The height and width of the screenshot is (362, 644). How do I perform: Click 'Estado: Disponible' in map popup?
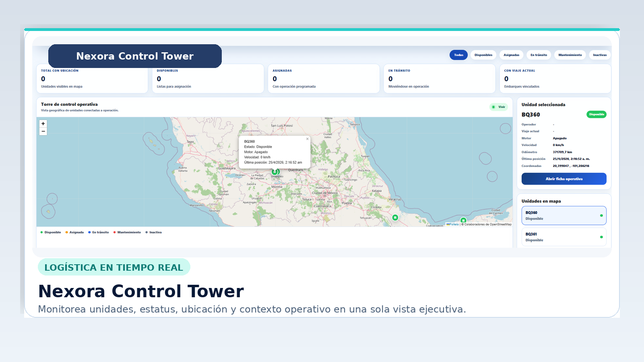[x=258, y=147]
